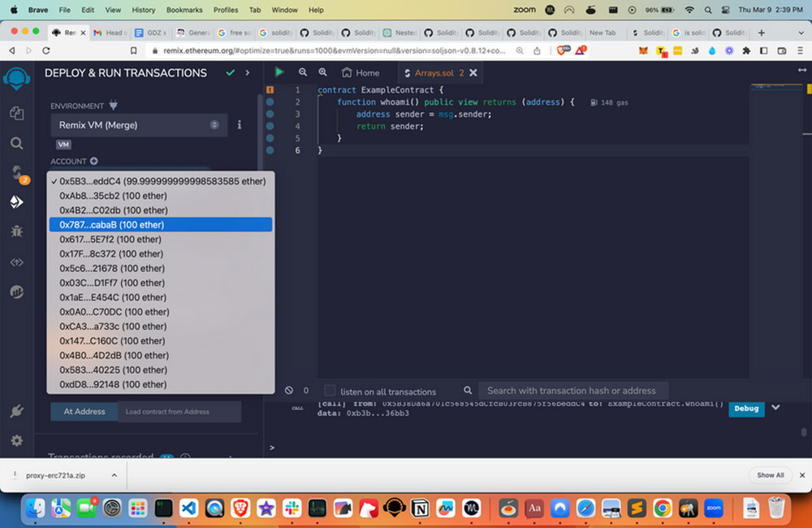Switch to the Arrays.sol editor tab
The height and width of the screenshot is (528, 812).
coord(434,72)
